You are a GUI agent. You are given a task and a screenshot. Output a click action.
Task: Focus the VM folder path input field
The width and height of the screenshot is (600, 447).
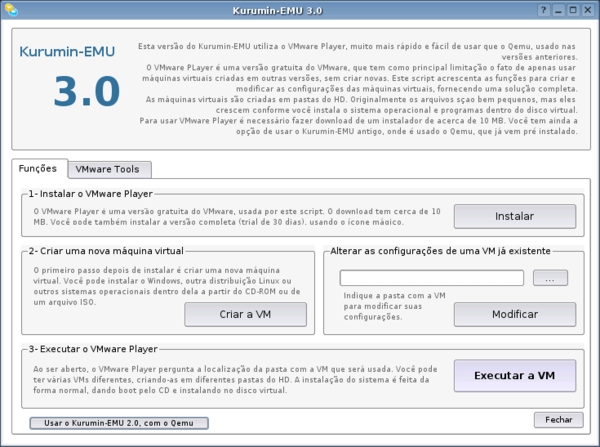[432, 278]
